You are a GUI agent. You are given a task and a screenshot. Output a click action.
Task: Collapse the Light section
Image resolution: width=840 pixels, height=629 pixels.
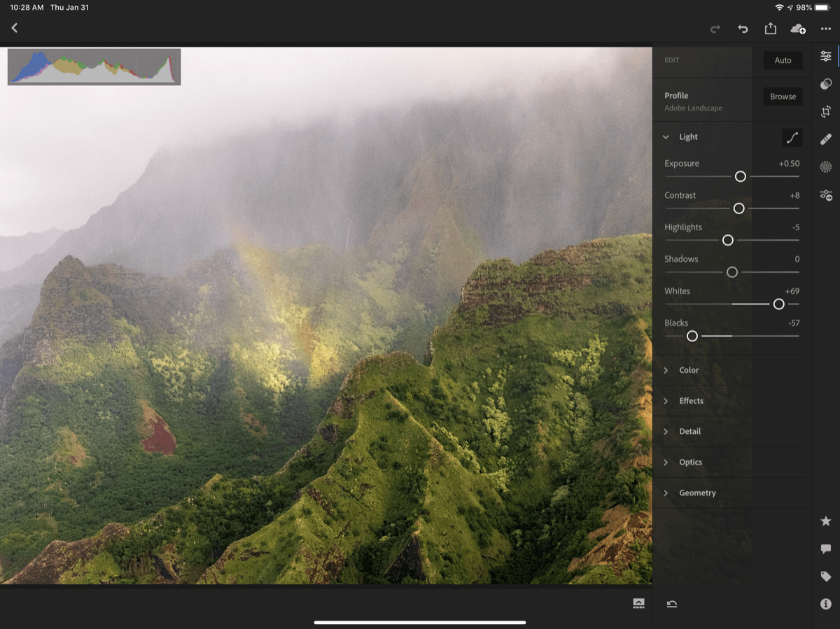(x=666, y=137)
